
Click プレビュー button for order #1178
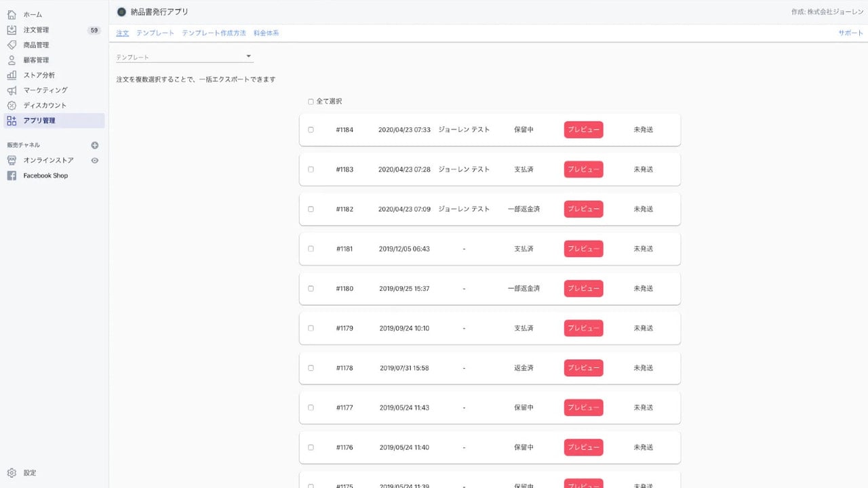coord(583,368)
